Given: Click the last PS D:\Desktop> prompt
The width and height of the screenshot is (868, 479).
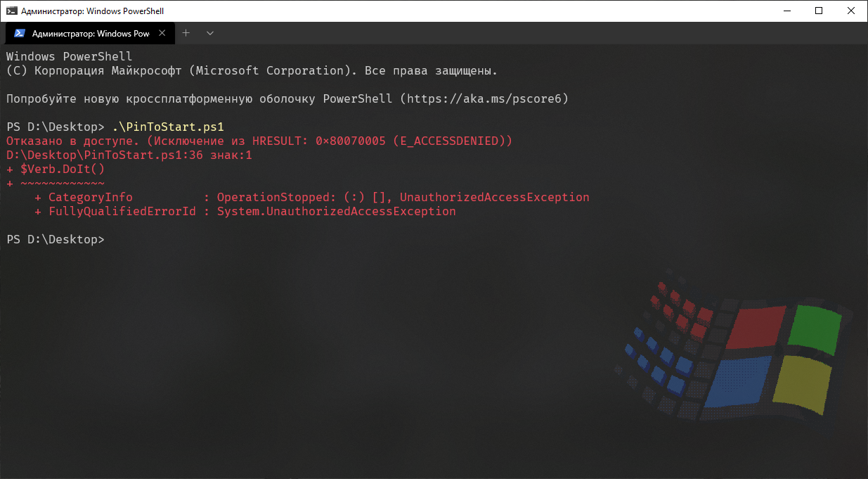Looking at the screenshot, I should (56, 240).
